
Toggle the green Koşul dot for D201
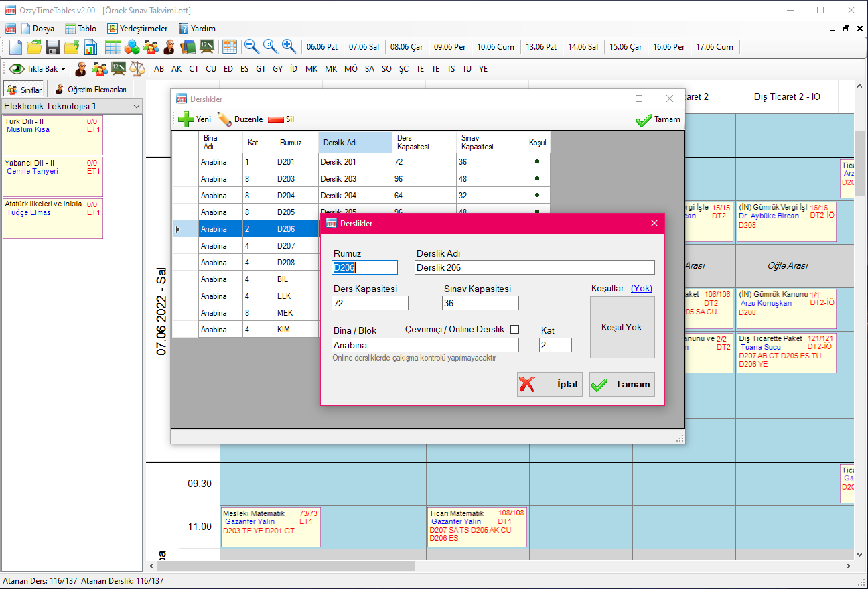(537, 161)
